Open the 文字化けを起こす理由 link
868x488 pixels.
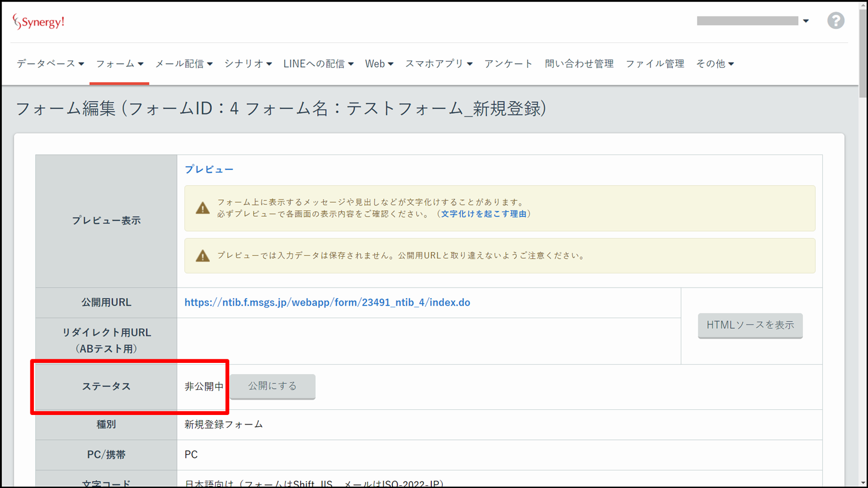[x=484, y=214]
